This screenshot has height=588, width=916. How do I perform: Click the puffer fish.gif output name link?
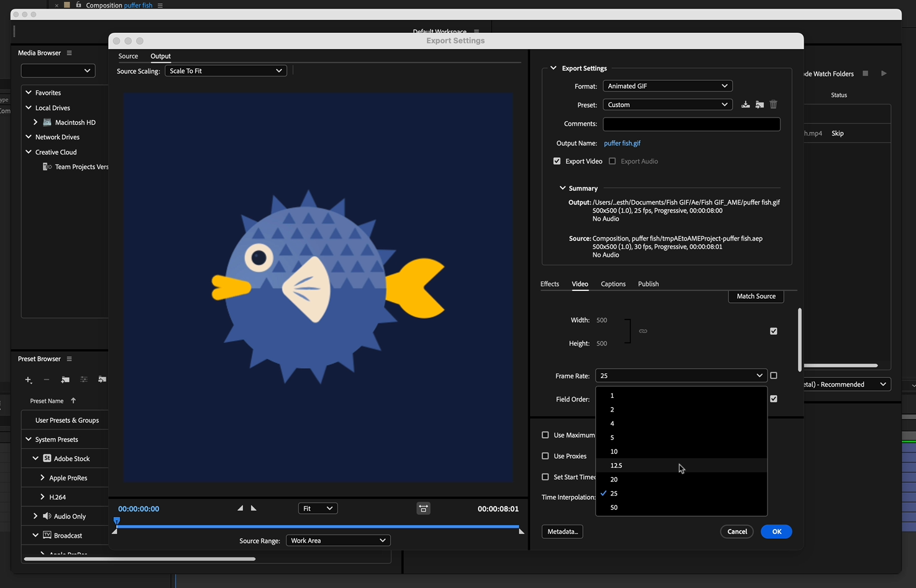[x=622, y=143]
